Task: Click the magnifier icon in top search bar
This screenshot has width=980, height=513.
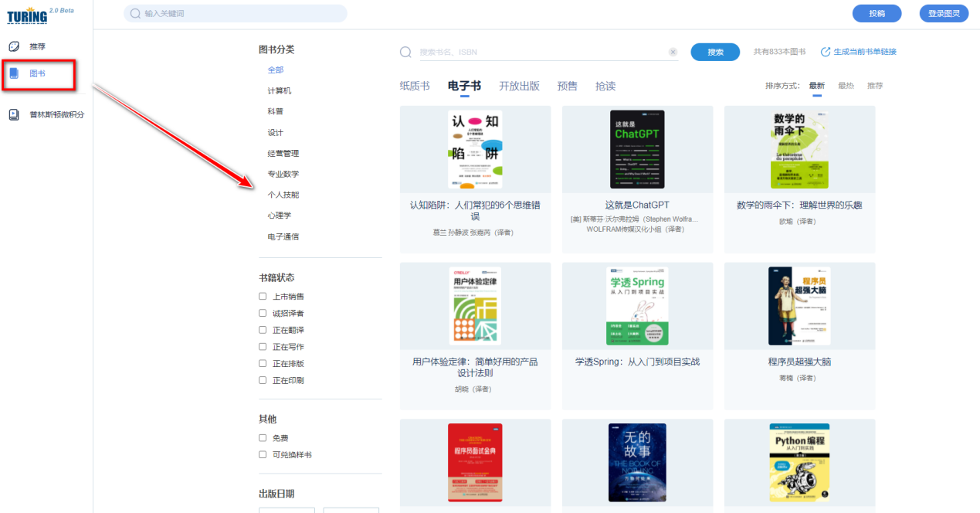Action: click(x=136, y=13)
